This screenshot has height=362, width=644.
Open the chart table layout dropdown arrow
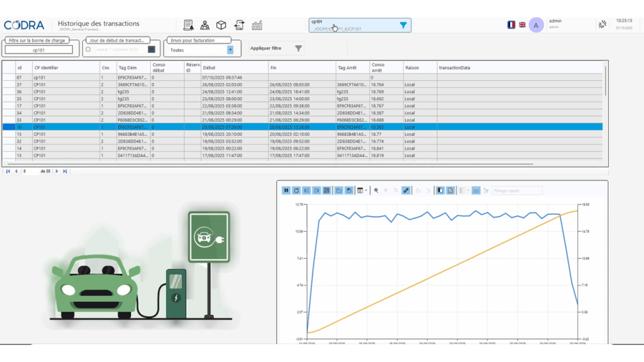point(366,190)
